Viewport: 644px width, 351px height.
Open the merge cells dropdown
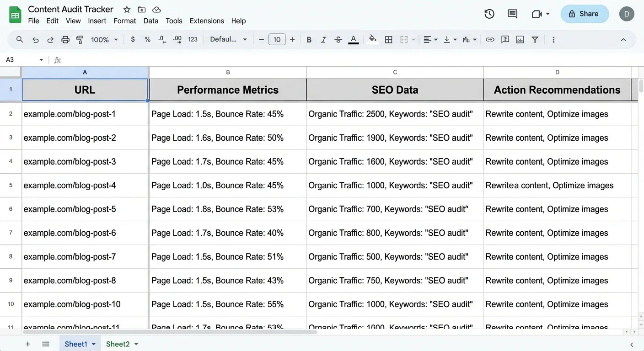pyautogui.click(x=413, y=40)
